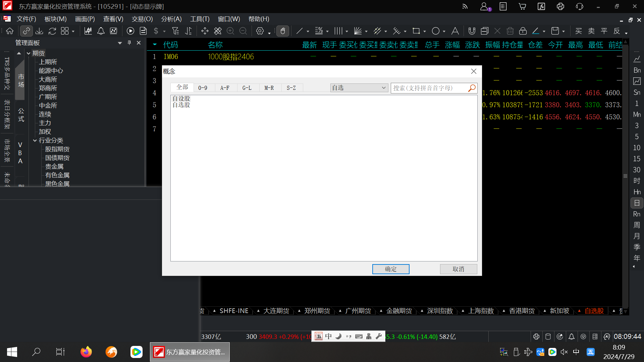Click the 买 buy button

coord(579,31)
